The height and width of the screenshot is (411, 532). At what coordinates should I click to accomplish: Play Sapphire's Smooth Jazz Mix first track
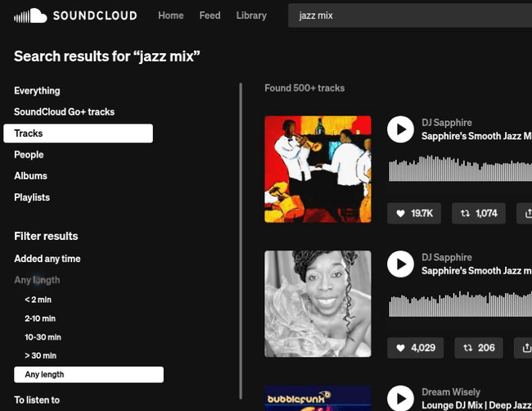point(400,129)
